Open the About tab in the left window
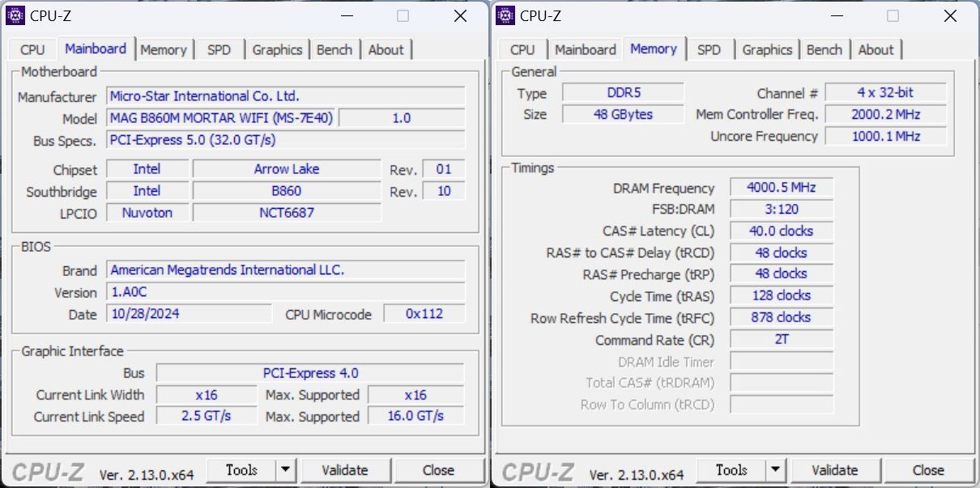The image size is (980, 488). [x=386, y=49]
